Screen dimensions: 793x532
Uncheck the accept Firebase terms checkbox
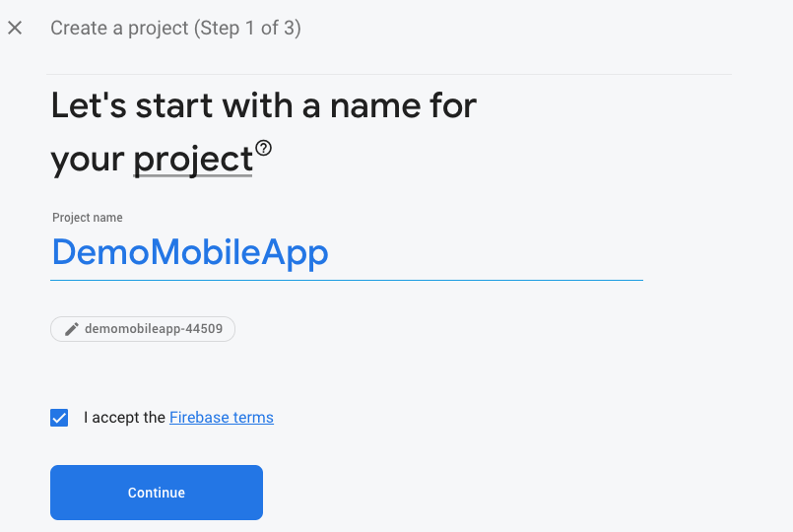point(59,418)
